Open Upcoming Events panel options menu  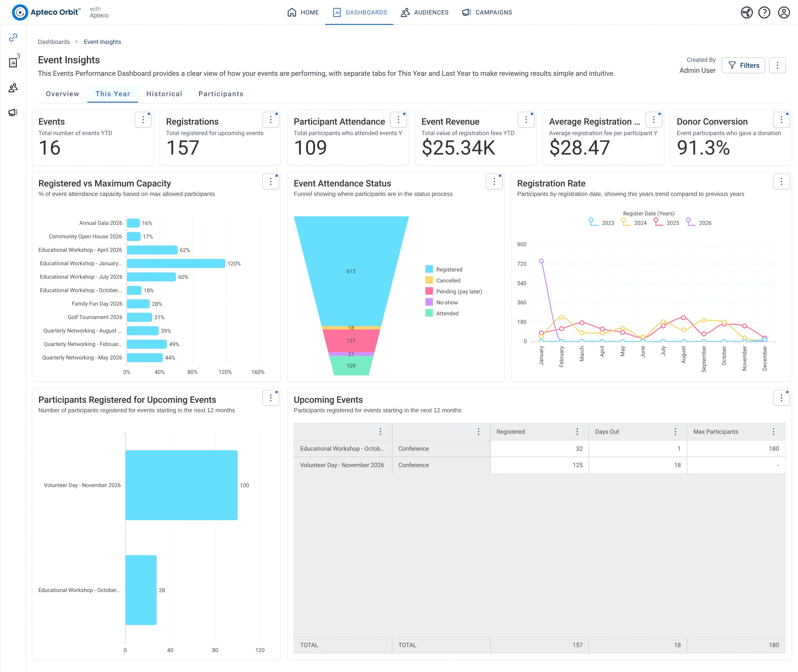(x=782, y=398)
